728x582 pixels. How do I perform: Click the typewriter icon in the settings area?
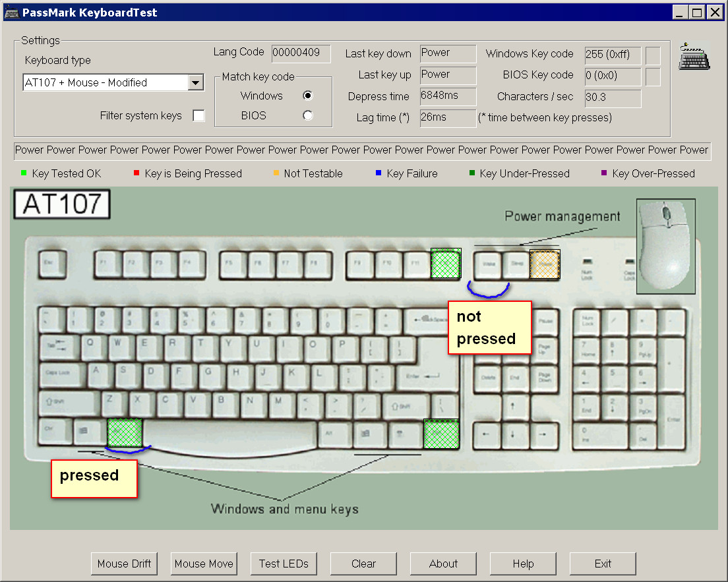(x=694, y=57)
